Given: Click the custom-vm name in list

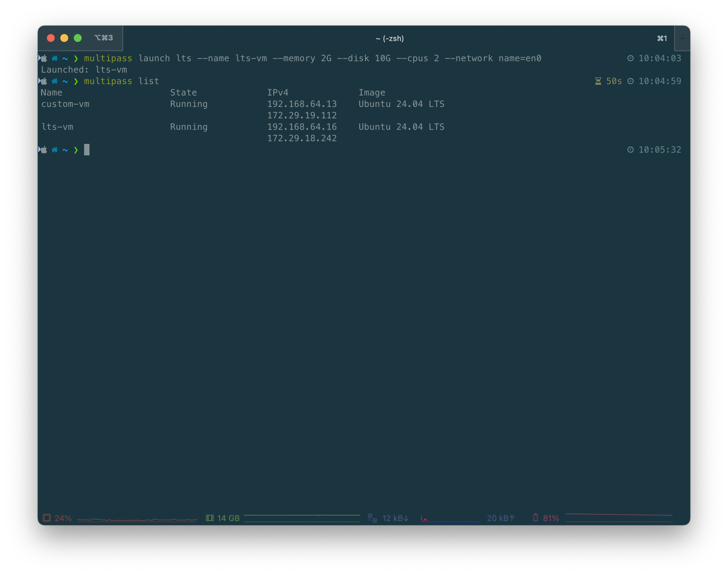Looking at the screenshot, I should [65, 104].
